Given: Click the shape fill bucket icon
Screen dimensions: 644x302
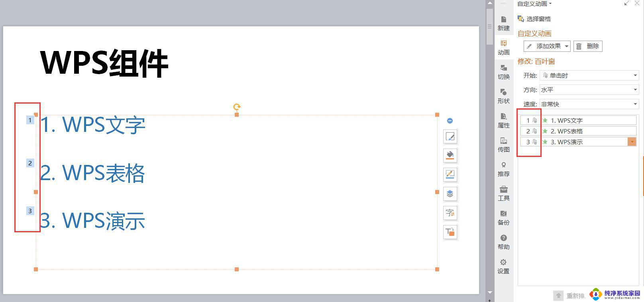Looking at the screenshot, I should point(450,155).
